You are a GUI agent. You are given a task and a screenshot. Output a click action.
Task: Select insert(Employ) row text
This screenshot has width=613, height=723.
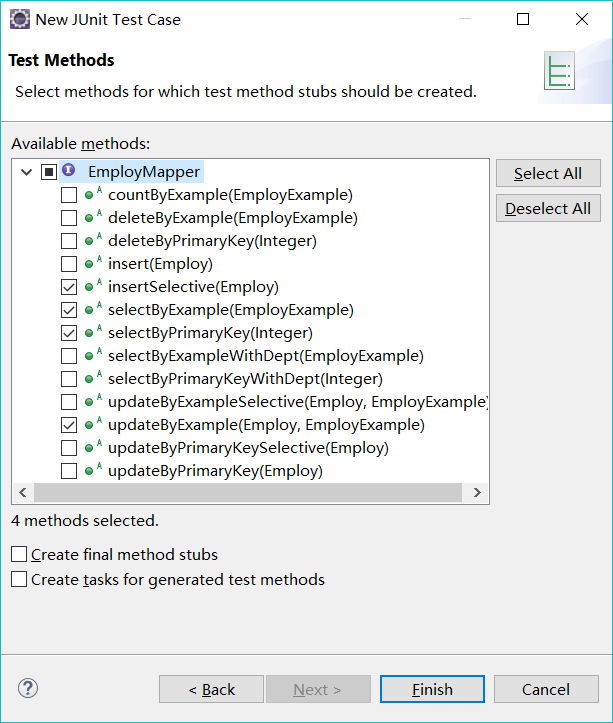tap(160, 264)
